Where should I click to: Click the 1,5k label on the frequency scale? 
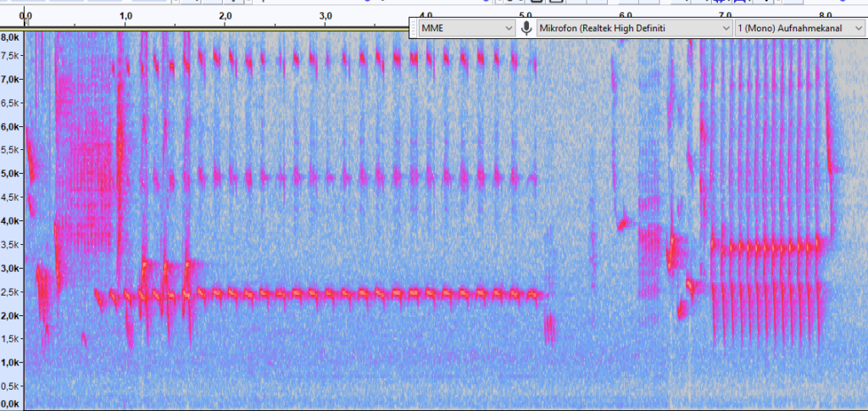point(11,338)
